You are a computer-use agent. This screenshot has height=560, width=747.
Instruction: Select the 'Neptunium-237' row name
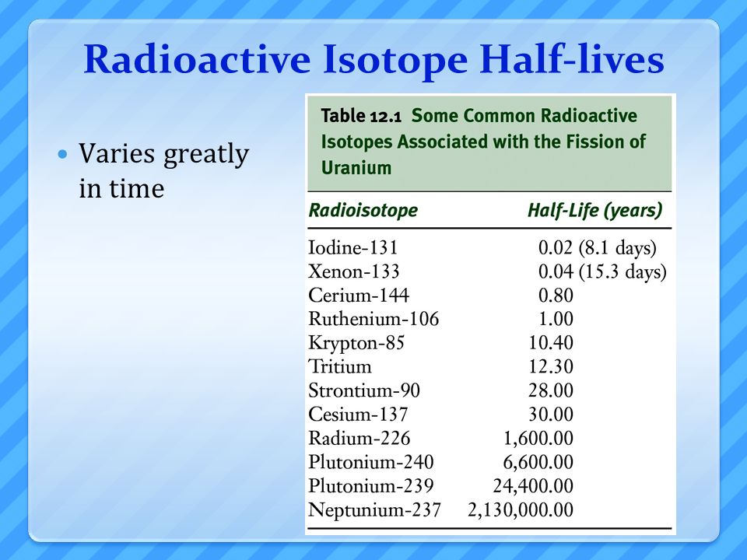coord(374,510)
